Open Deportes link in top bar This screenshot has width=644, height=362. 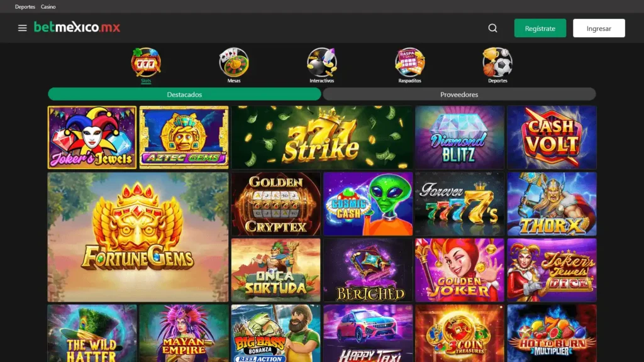click(25, 6)
